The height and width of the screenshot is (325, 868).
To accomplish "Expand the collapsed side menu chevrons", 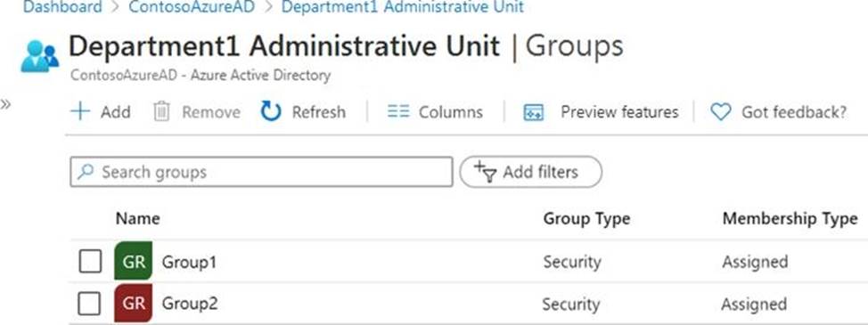I will pos(5,104).
